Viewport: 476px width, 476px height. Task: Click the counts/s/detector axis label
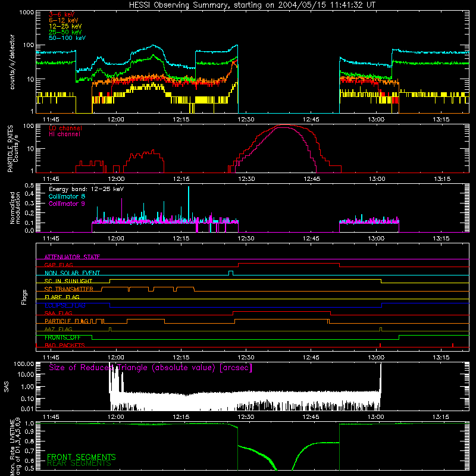click(x=12, y=62)
